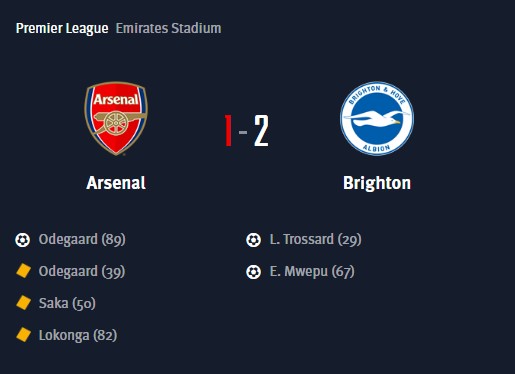This screenshot has width=515, height=374.
Task: Open Odegaard (39) booking event text
Action: 82,272
